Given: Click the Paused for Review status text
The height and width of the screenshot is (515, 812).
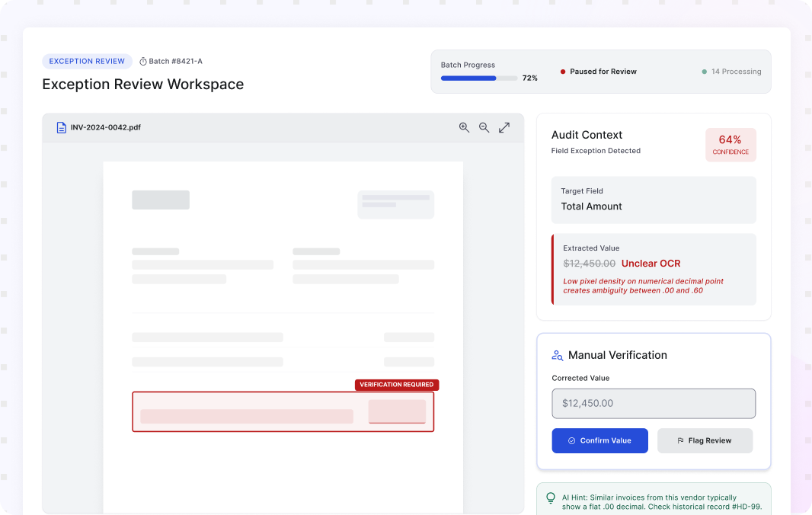Looking at the screenshot, I should point(603,72).
